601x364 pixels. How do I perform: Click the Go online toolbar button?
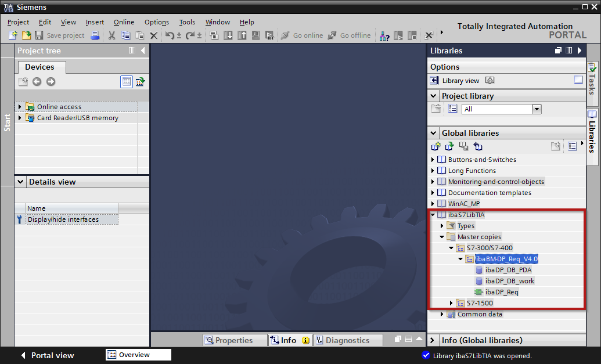coord(302,35)
